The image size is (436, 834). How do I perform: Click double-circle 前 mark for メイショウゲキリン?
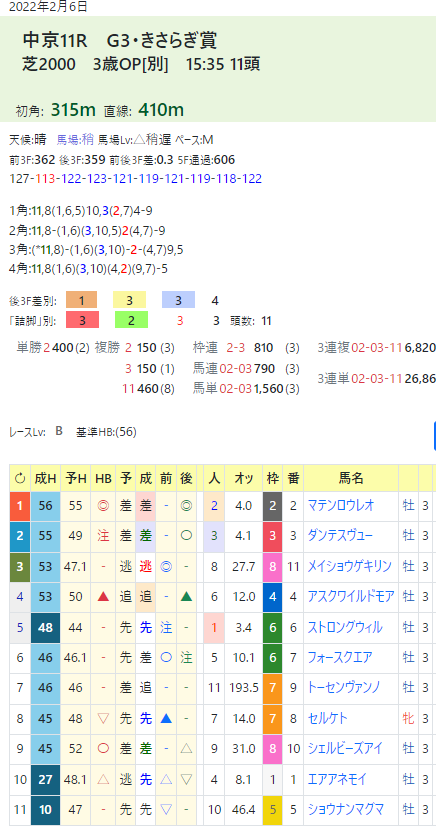(x=166, y=566)
